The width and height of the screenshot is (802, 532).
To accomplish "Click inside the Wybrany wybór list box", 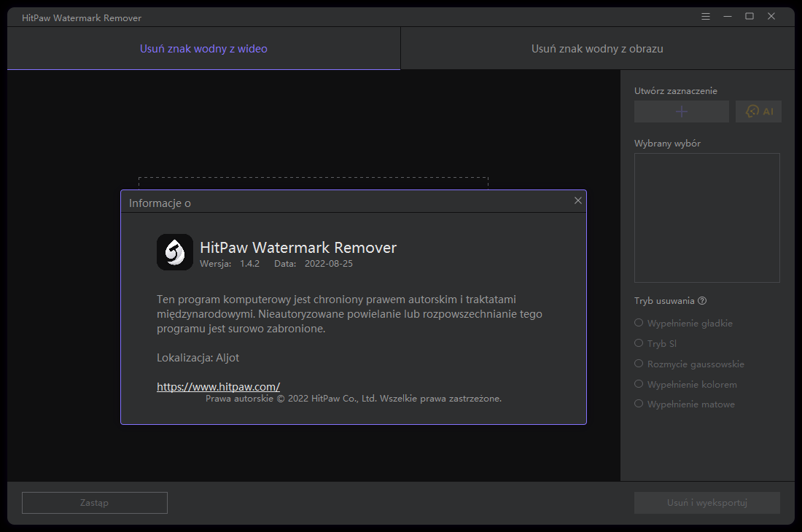I will pyautogui.click(x=707, y=218).
